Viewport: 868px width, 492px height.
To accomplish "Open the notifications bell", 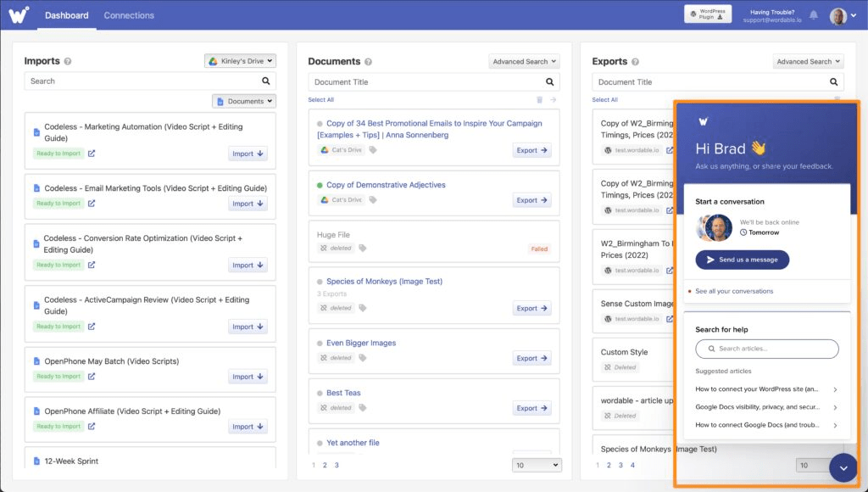I will click(x=814, y=15).
